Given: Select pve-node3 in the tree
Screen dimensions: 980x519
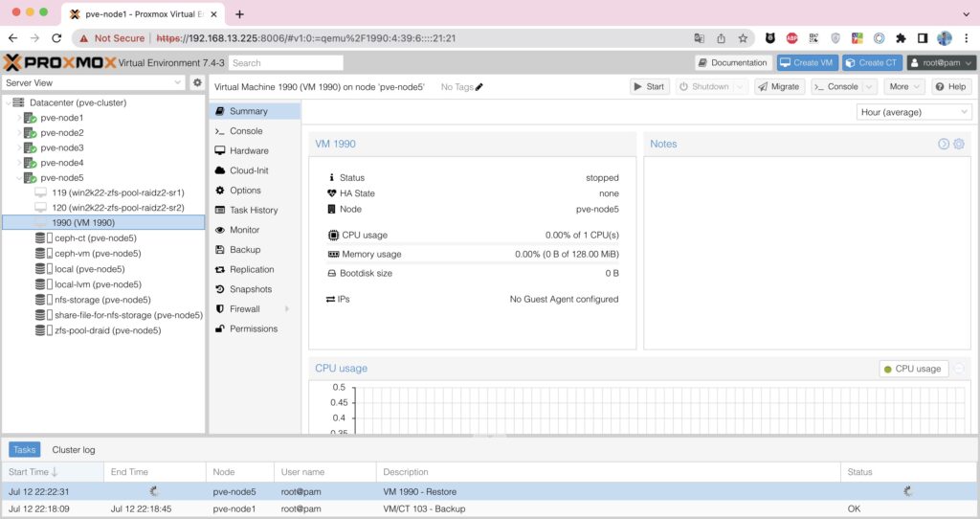Looking at the screenshot, I should click(62, 147).
